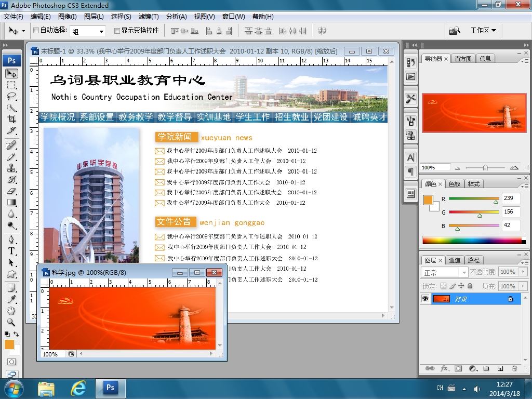Click the Navigator zoom percentage field
Viewport: 532px width, 399px height.
(436, 168)
